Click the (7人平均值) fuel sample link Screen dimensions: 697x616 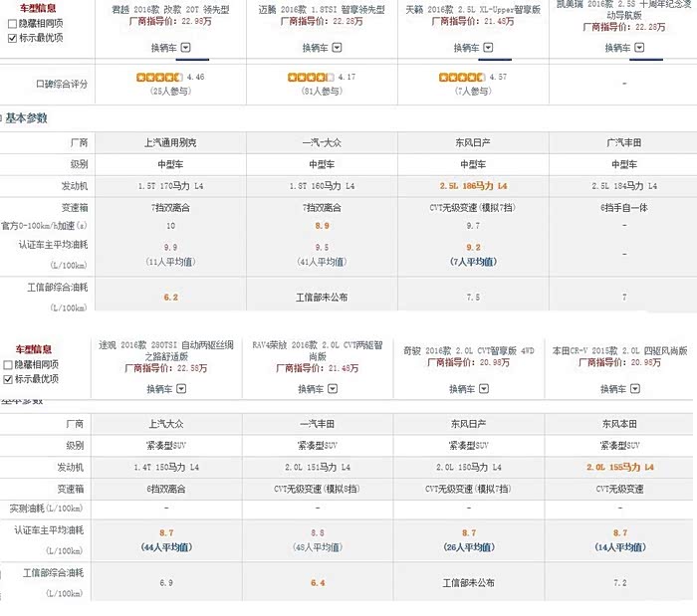click(x=473, y=262)
